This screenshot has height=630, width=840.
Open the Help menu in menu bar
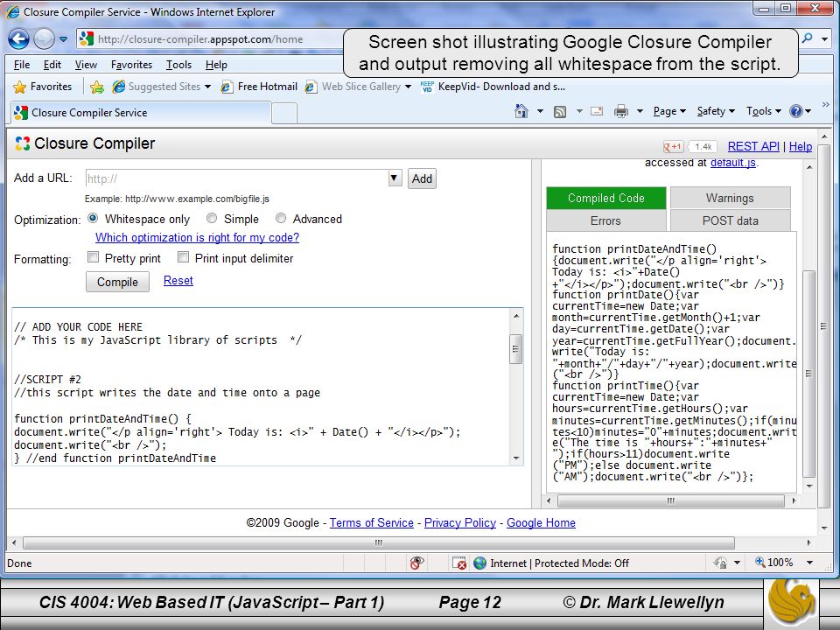click(x=216, y=65)
